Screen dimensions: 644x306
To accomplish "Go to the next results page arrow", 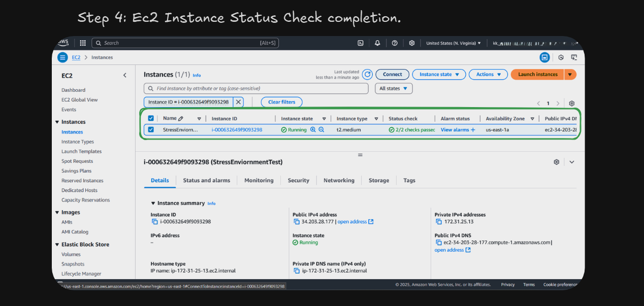I will pos(558,103).
